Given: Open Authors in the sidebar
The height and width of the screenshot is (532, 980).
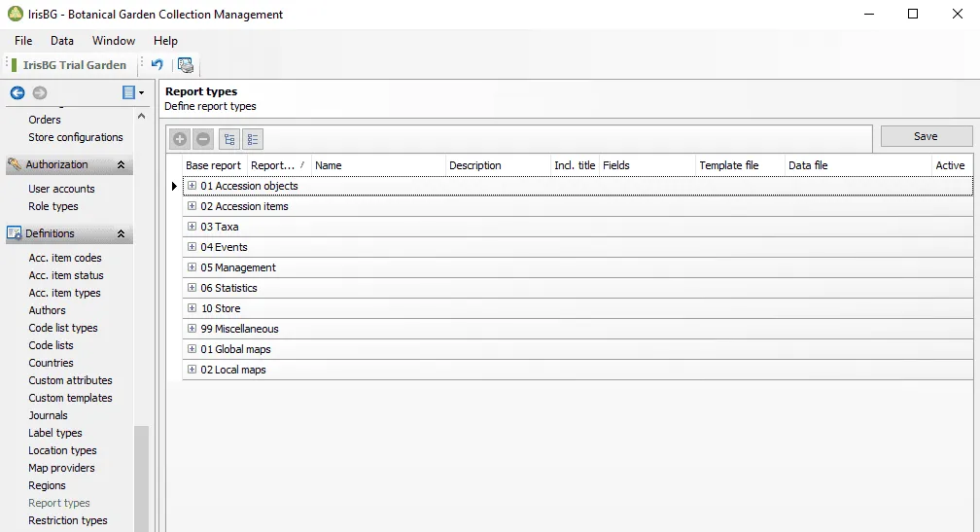Looking at the screenshot, I should coord(47,310).
